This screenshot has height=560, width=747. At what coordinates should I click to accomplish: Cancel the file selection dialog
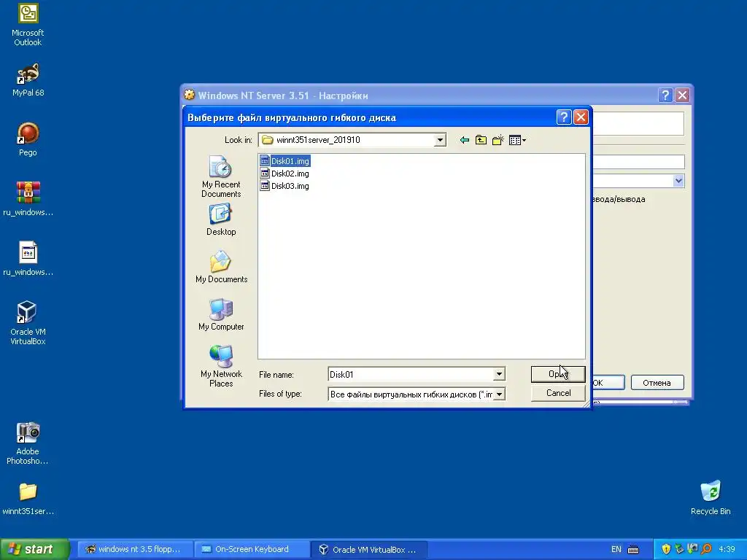[558, 393]
